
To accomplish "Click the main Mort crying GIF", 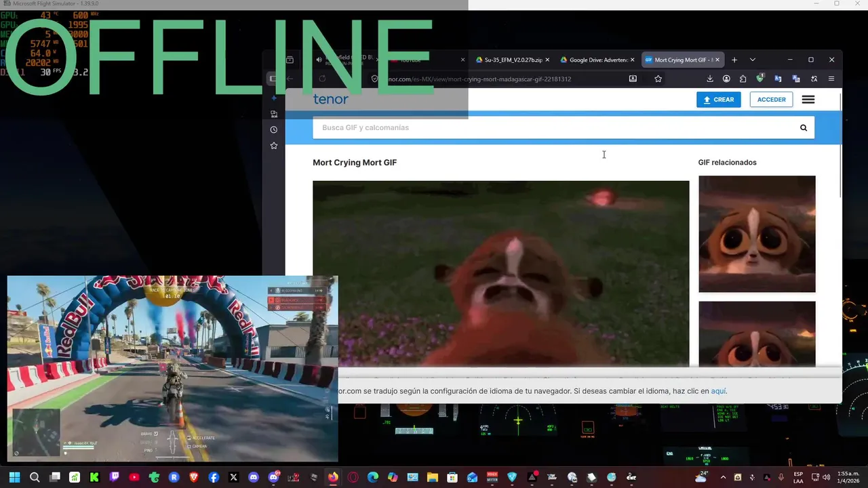I will point(500,273).
